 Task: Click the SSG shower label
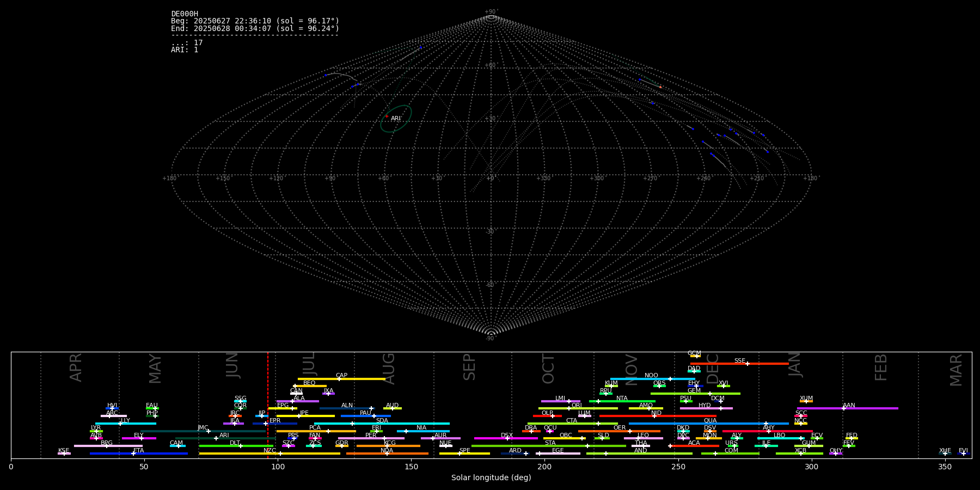[x=241, y=399]
